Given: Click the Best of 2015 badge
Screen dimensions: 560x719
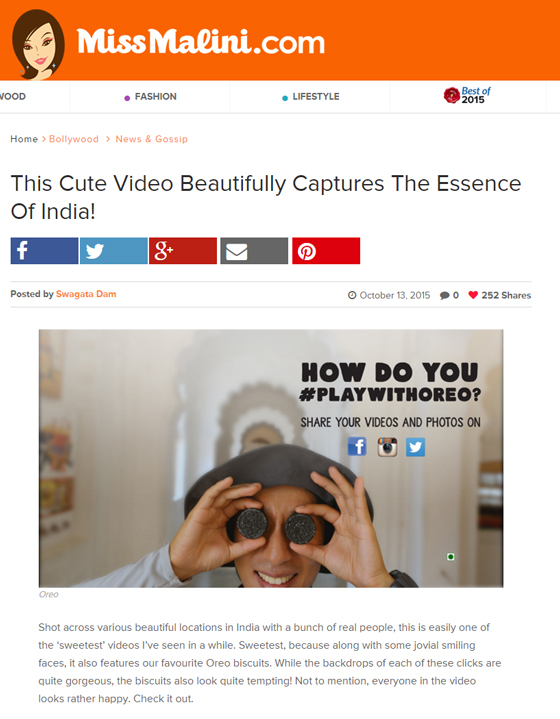Looking at the screenshot, I should pos(467,95).
